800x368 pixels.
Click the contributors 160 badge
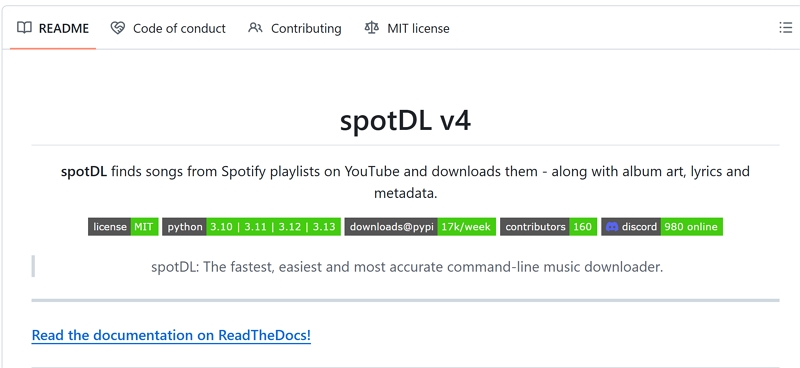tap(548, 227)
